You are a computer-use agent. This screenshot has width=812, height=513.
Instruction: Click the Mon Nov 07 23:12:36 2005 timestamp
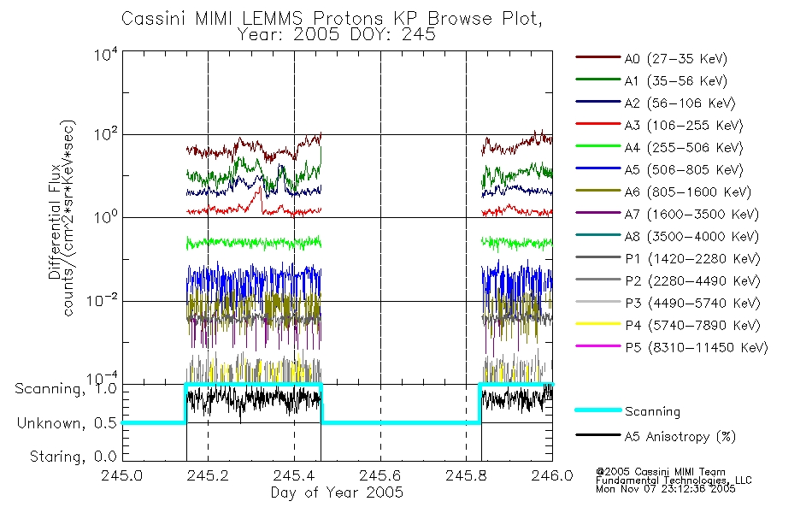pyautogui.click(x=666, y=489)
